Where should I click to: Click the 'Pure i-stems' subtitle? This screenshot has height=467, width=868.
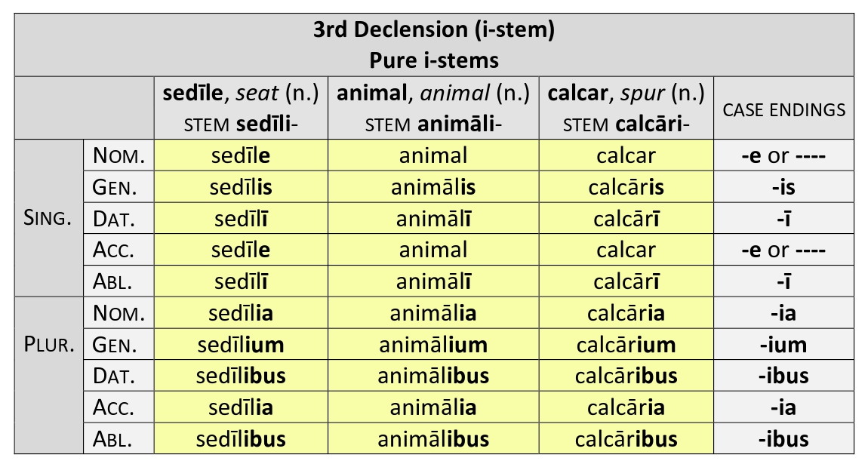[434, 60]
